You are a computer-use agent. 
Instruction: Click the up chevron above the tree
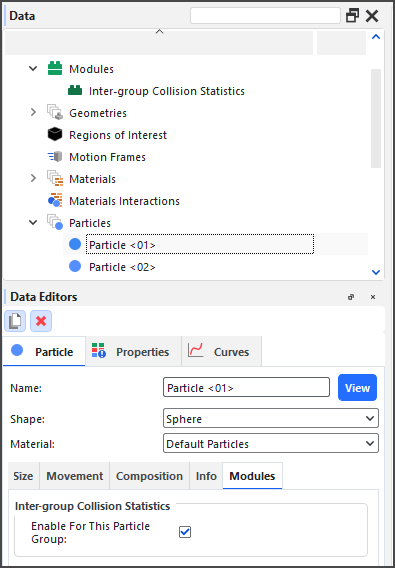click(159, 32)
